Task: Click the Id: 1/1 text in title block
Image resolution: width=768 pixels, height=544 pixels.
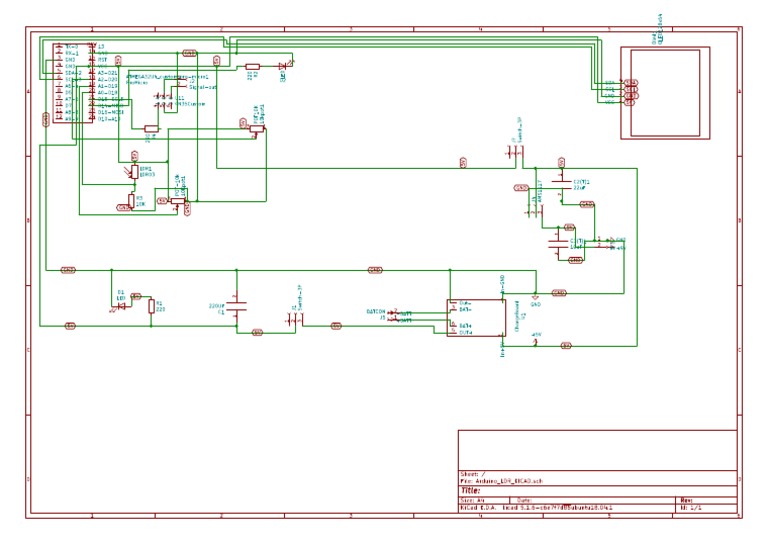Action: click(691, 508)
